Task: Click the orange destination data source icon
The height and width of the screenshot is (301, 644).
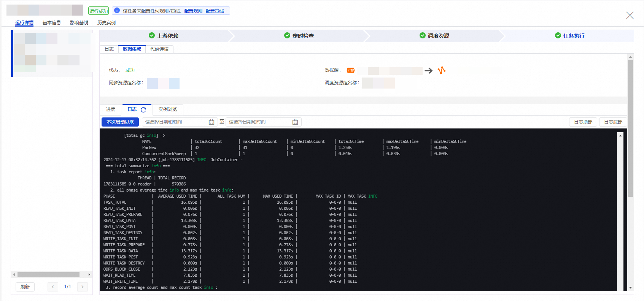Action: point(441,70)
